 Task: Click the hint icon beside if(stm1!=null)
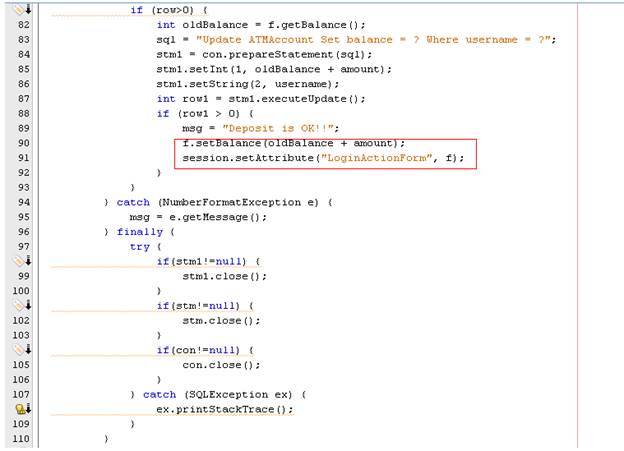point(23,261)
